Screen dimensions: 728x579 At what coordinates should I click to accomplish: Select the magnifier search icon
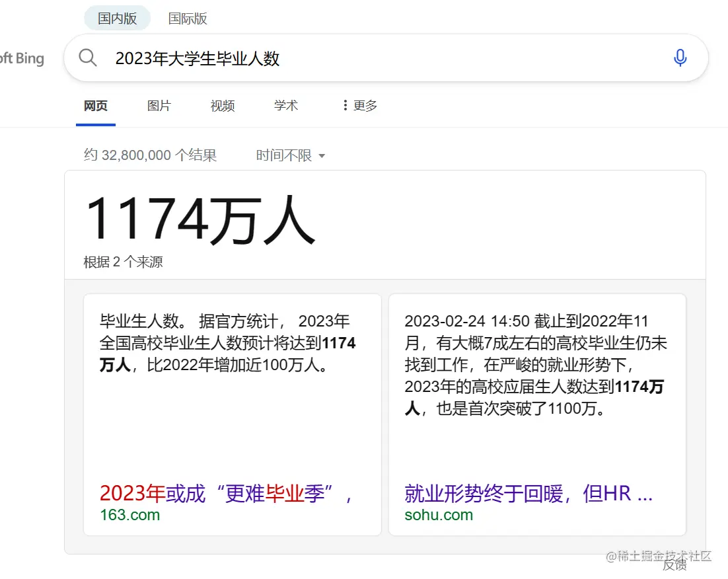click(88, 58)
